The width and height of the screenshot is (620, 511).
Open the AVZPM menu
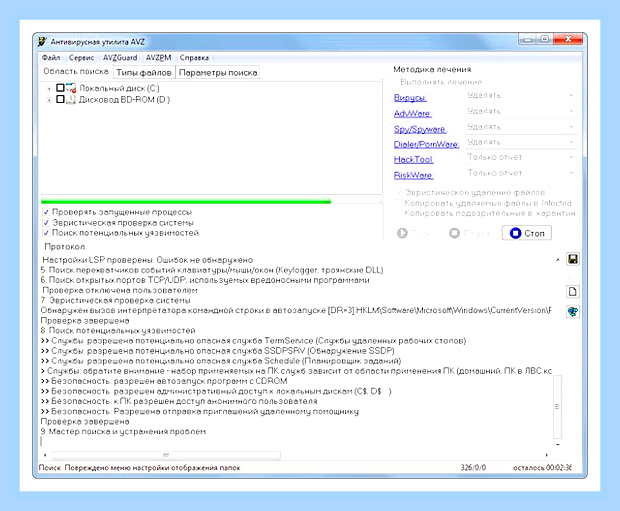158,58
